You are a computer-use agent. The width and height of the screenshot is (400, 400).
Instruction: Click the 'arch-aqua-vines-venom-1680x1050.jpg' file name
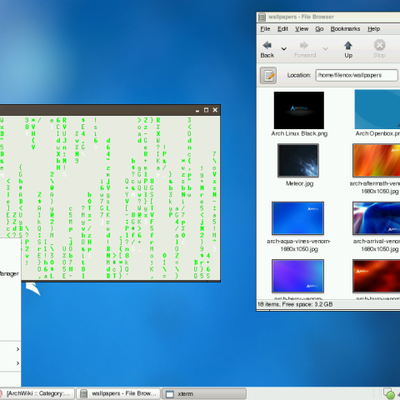coord(299,245)
